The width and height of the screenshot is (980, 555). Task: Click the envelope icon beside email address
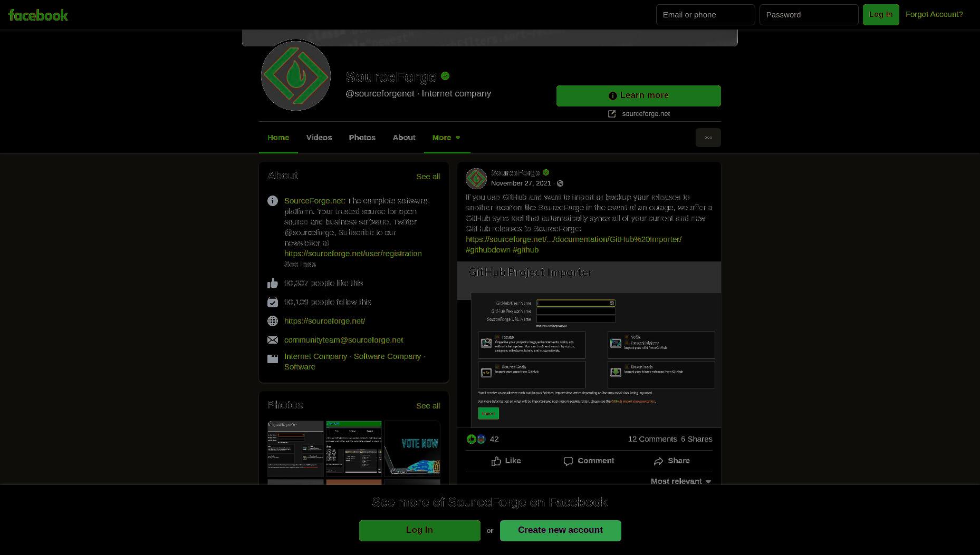[273, 340]
